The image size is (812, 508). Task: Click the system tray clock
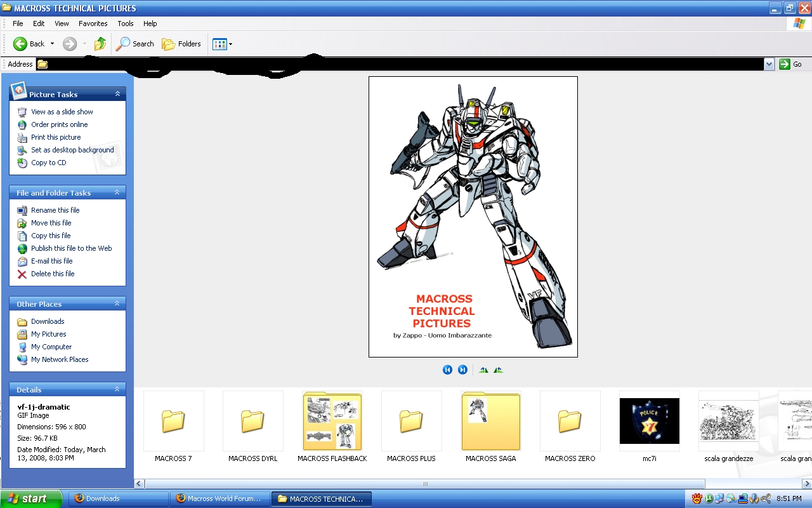click(x=789, y=499)
